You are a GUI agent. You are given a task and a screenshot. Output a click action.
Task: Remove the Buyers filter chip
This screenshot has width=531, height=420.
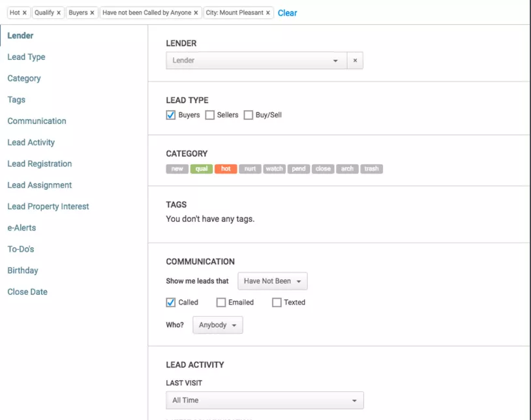tap(92, 12)
